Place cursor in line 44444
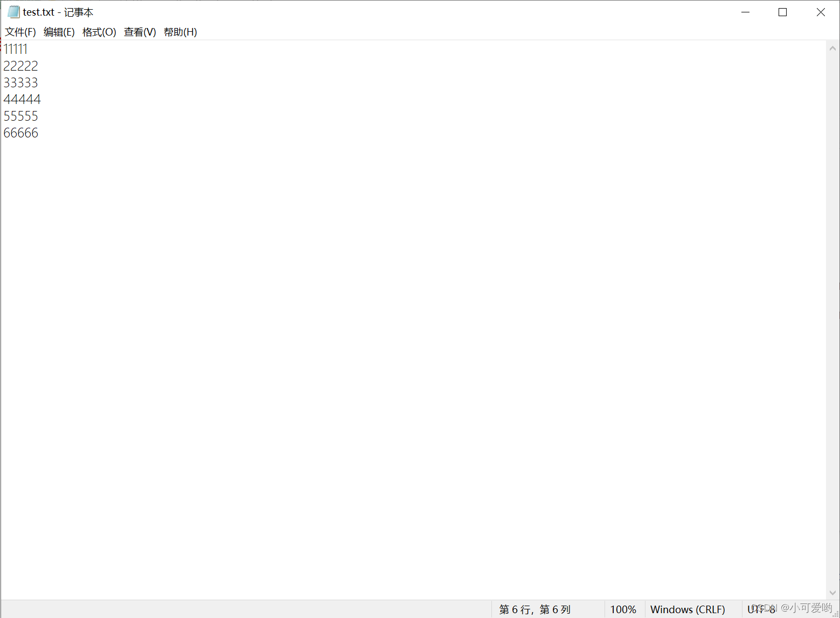This screenshot has width=840, height=618. (x=22, y=99)
